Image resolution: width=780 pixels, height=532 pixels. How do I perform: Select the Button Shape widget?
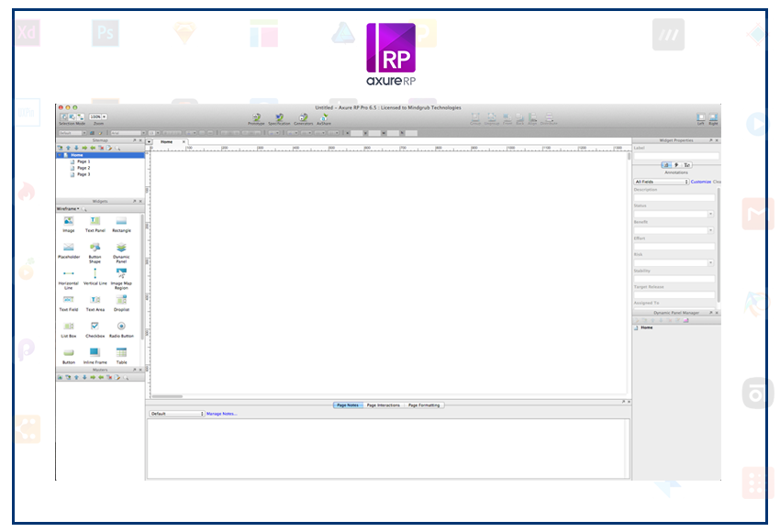[95, 252]
